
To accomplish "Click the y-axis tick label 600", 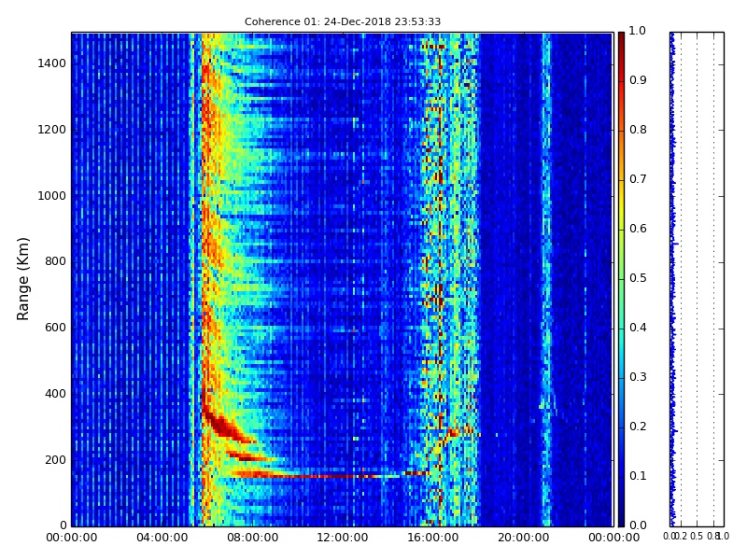I will [x=55, y=328].
